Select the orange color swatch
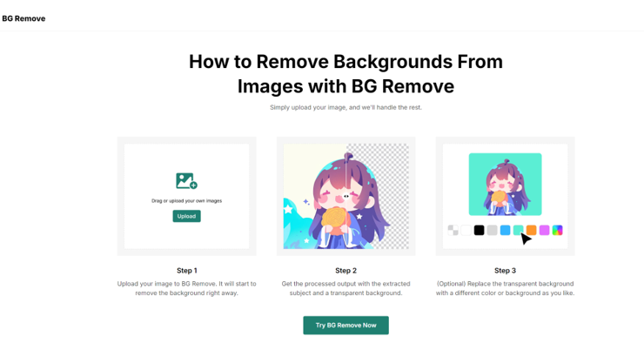This screenshot has height=337, width=644. 532,230
